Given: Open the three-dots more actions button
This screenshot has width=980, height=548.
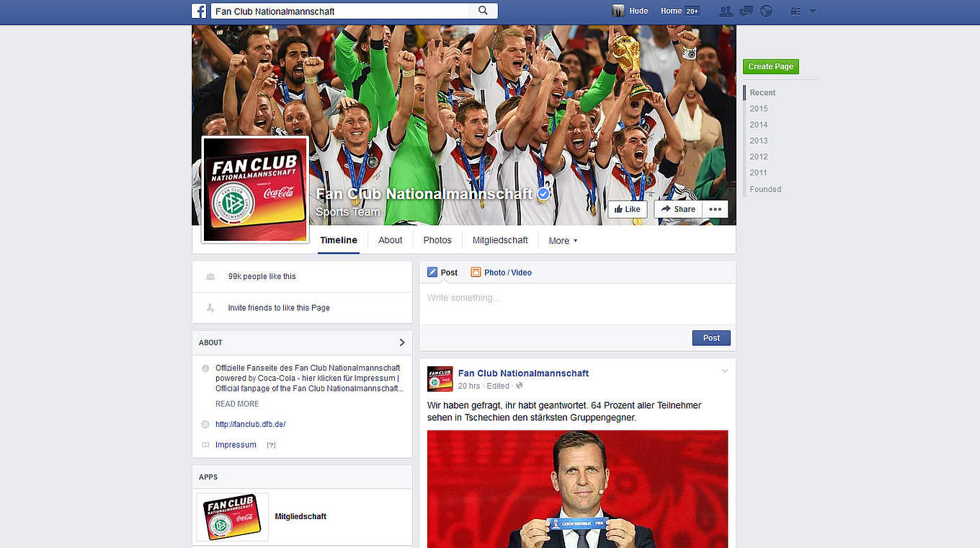Looking at the screenshot, I should pyautogui.click(x=715, y=209).
